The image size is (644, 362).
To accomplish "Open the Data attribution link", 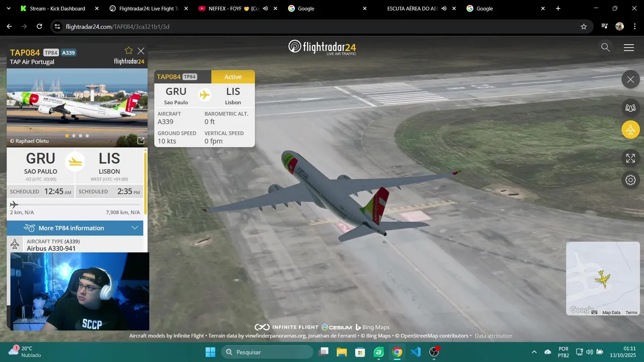I will [x=494, y=336].
